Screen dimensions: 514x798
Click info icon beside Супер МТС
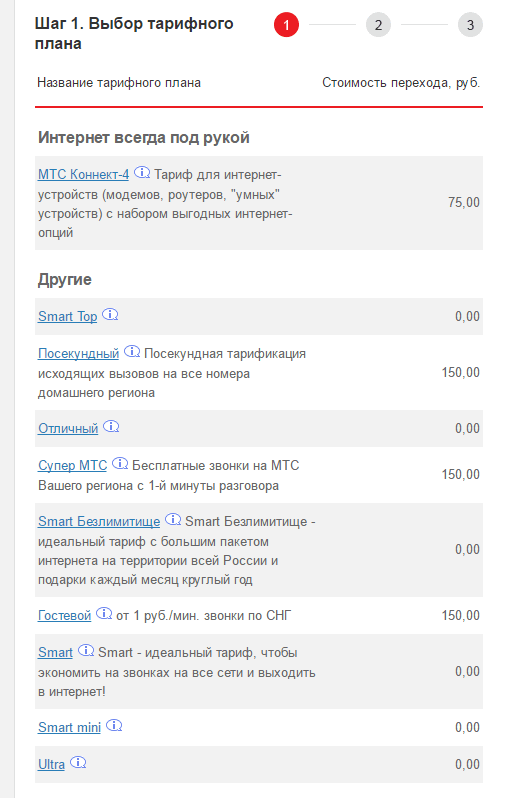pos(120,464)
